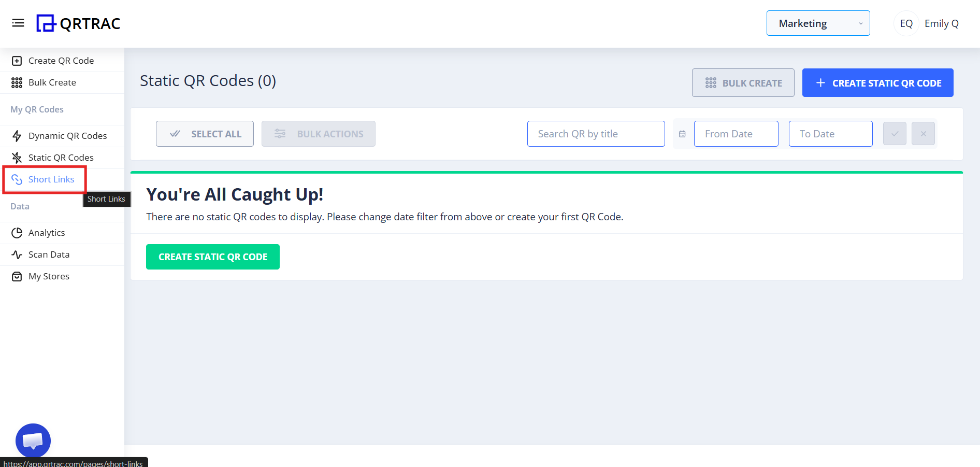This screenshot has height=467, width=980.
Task: Click the To Date field
Action: (830, 134)
